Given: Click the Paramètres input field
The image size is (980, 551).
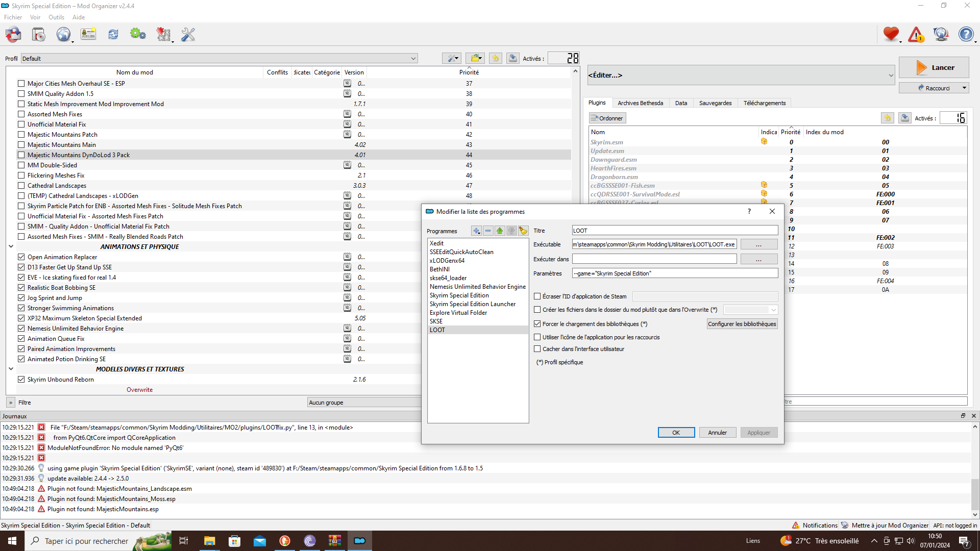Looking at the screenshot, I should (675, 273).
